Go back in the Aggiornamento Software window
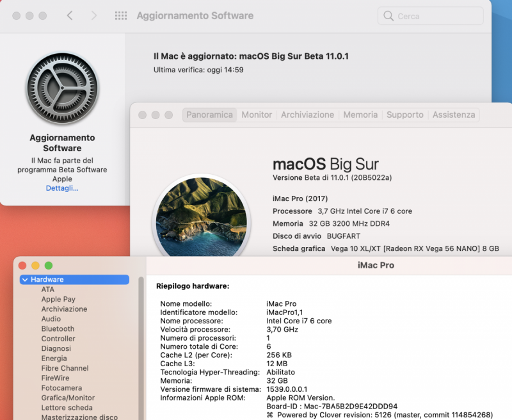The height and width of the screenshot is (420, 512). pos(70,15)
